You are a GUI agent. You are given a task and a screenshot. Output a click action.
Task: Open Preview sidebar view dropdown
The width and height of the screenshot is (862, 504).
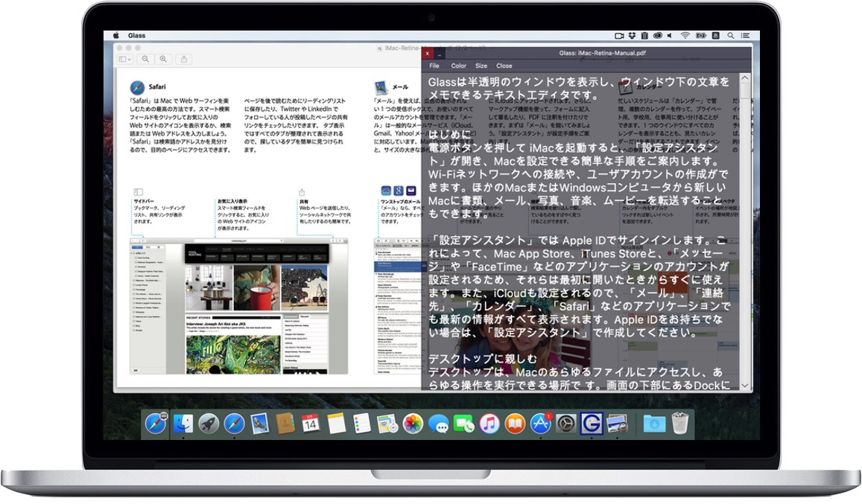tap(124, 59)
